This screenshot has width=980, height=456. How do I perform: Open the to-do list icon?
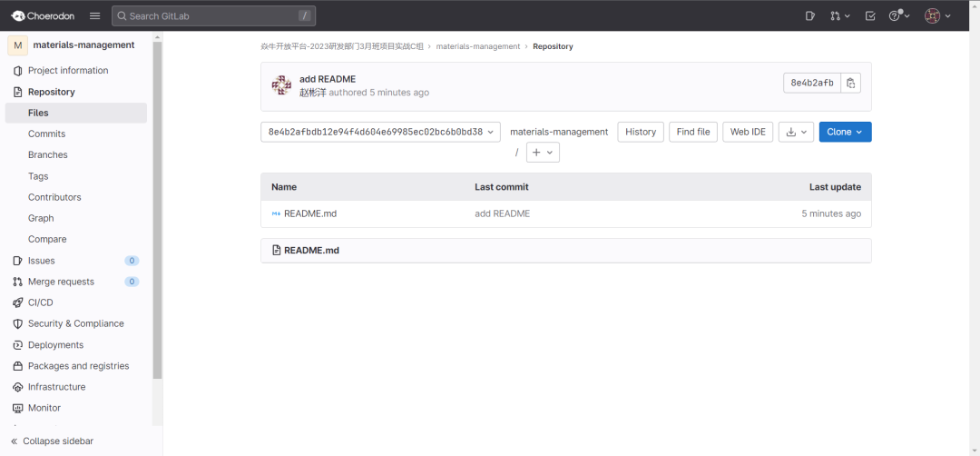pyautogui.click(x=870, y=15)
